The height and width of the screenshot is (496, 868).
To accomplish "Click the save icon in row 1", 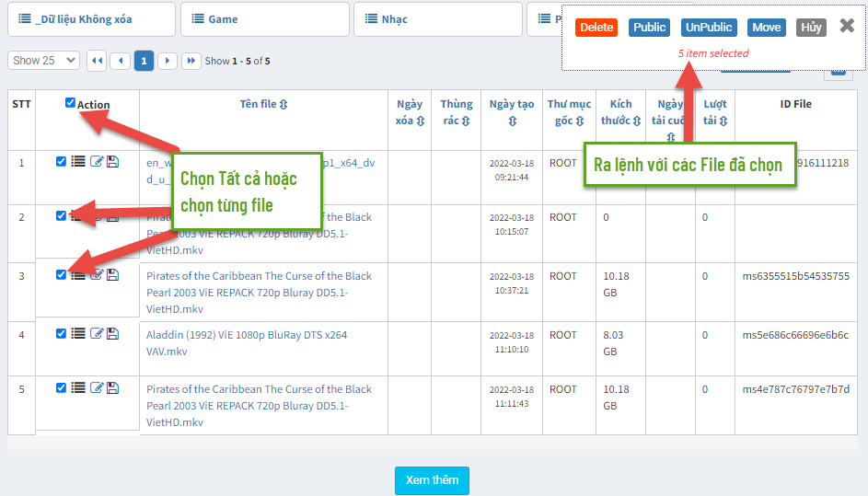I will [112, 162].
